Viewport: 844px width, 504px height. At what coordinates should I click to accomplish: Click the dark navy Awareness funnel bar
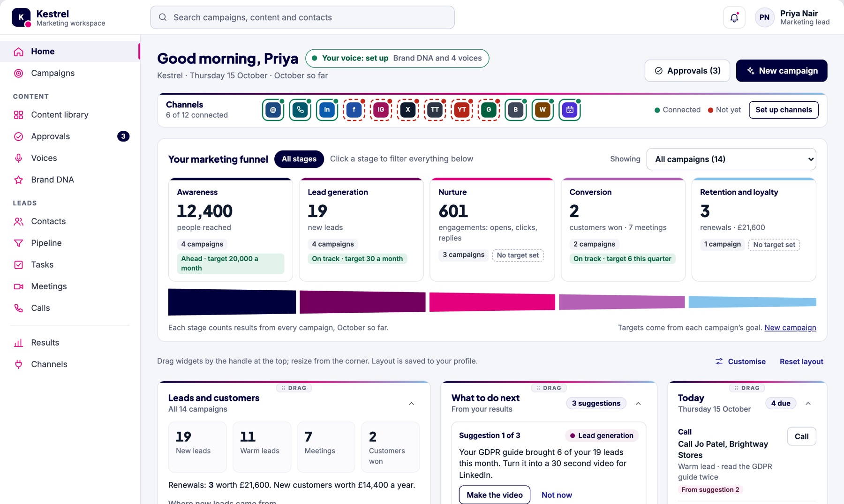(x=232, y=302)
